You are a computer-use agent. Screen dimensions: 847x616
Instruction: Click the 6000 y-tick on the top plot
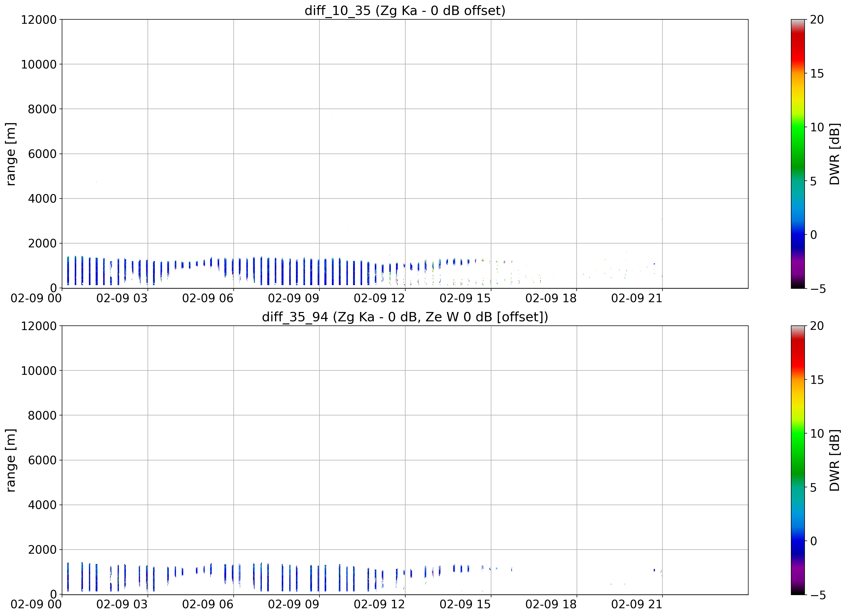(42, 154)
